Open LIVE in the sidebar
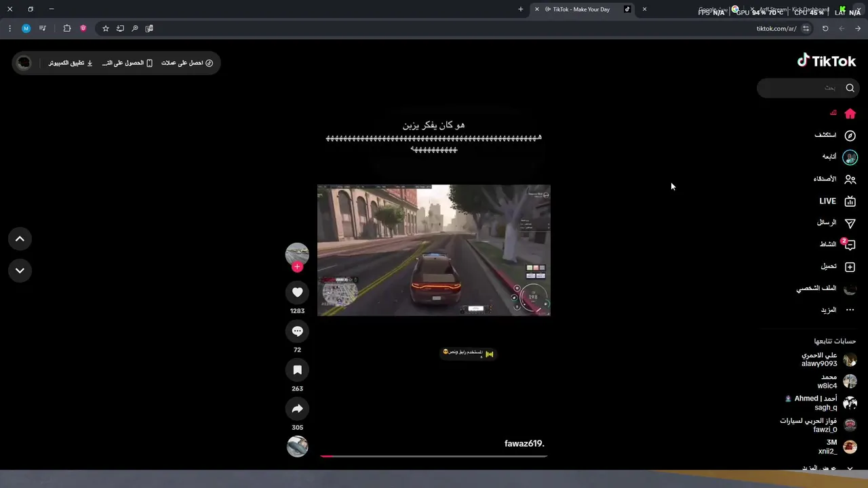 pos(837,201)
